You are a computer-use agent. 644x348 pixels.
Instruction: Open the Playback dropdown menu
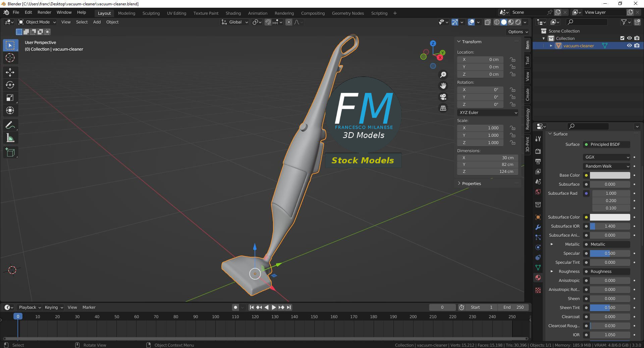pos(30,307)
